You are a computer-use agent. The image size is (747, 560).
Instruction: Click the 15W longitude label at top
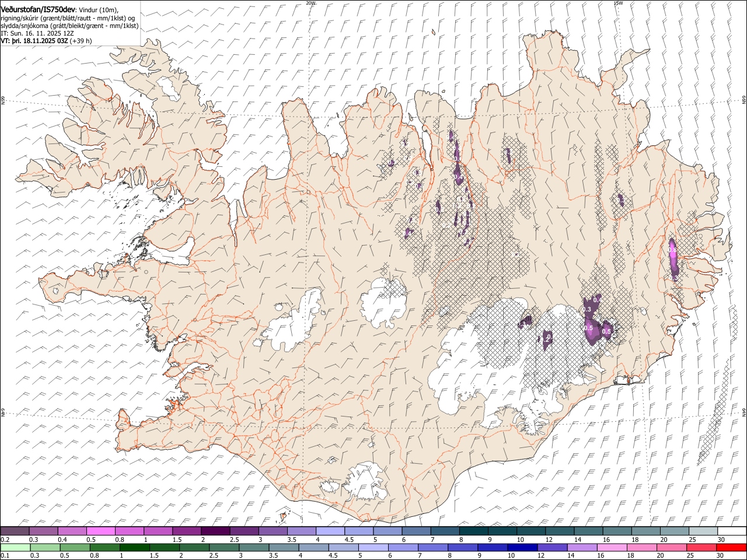[617, 3]
